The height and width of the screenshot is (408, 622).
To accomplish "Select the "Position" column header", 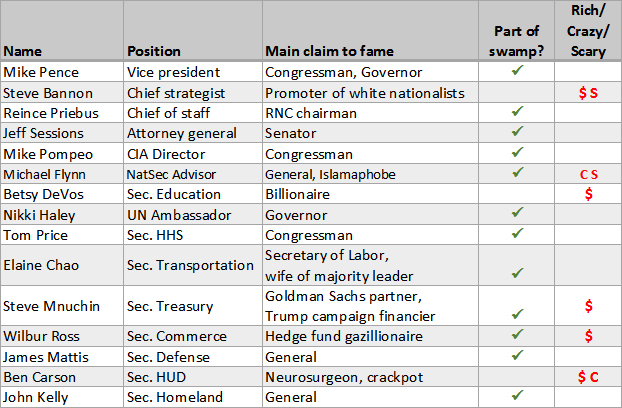I will pos(153,51).
